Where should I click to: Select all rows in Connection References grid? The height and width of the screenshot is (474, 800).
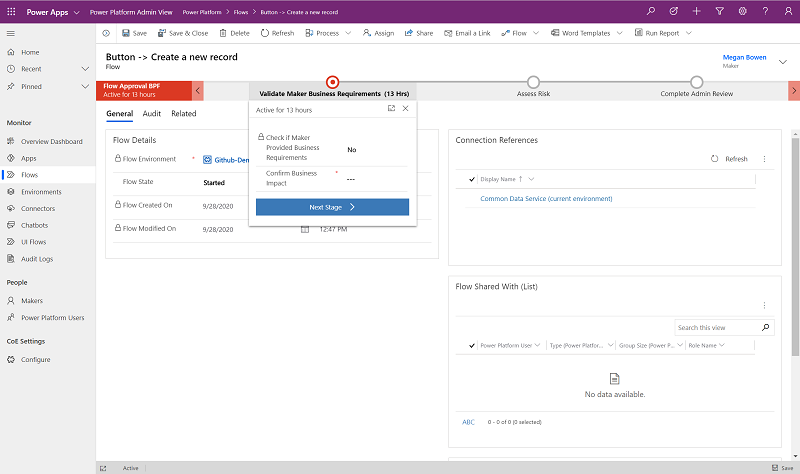(472, 179)
